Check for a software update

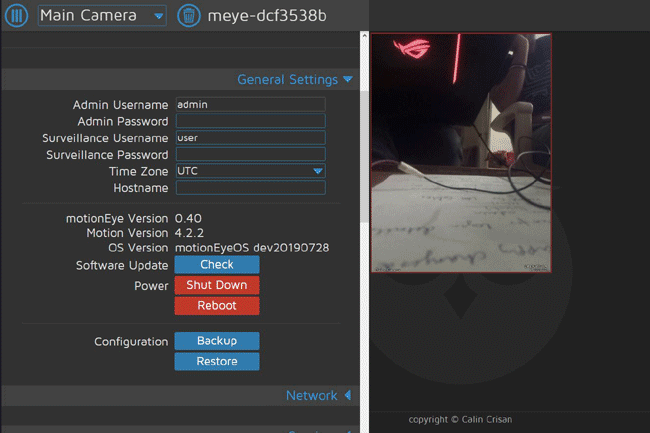(x=217, y=264)
